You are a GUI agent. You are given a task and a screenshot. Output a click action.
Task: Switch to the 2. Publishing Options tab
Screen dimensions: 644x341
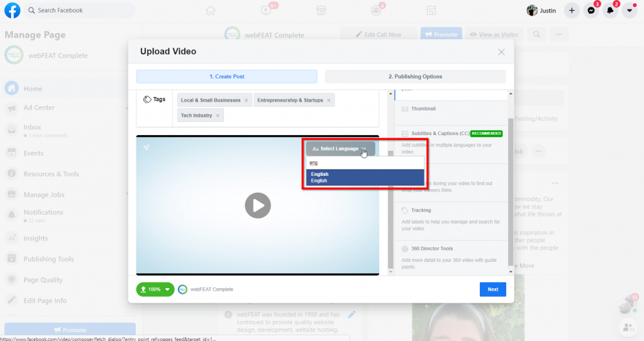tap(415, 77)
